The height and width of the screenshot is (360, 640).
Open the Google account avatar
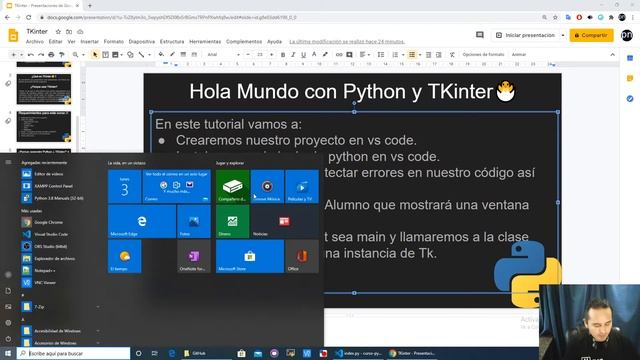[x=627, y=36]
